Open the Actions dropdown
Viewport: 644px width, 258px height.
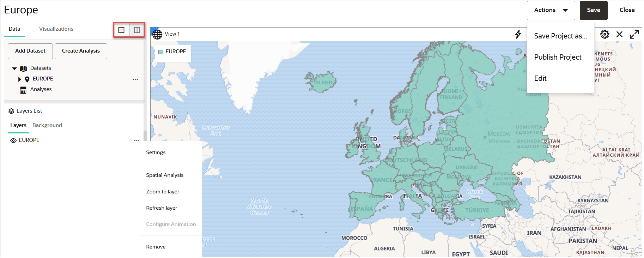(551, 10)
